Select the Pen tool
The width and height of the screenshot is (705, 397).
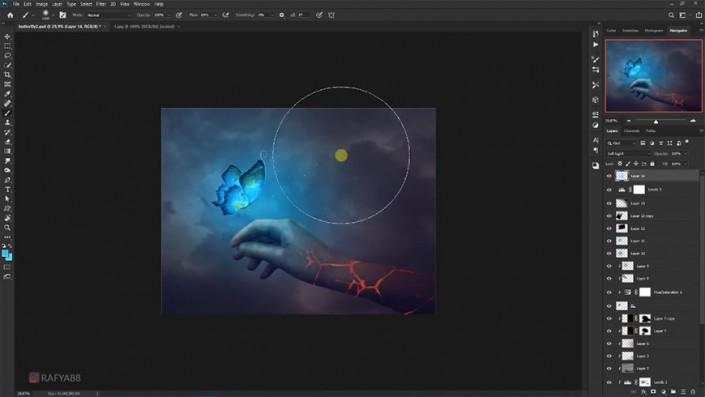tap(7, 180)
